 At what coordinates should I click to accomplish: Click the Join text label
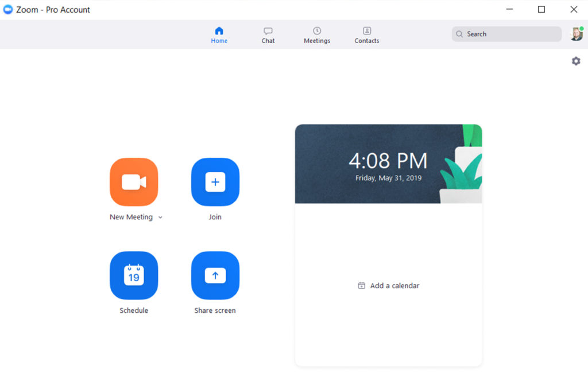point(215,217)
